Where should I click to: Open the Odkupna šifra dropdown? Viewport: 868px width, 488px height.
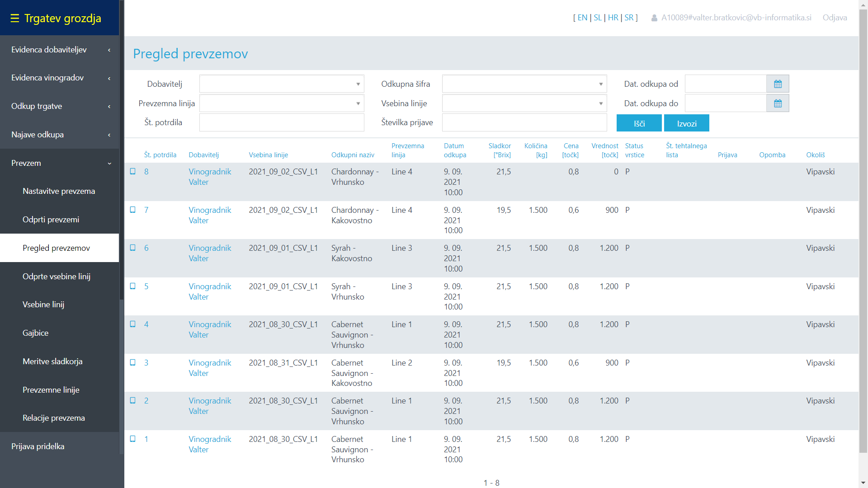pos(524,84)
